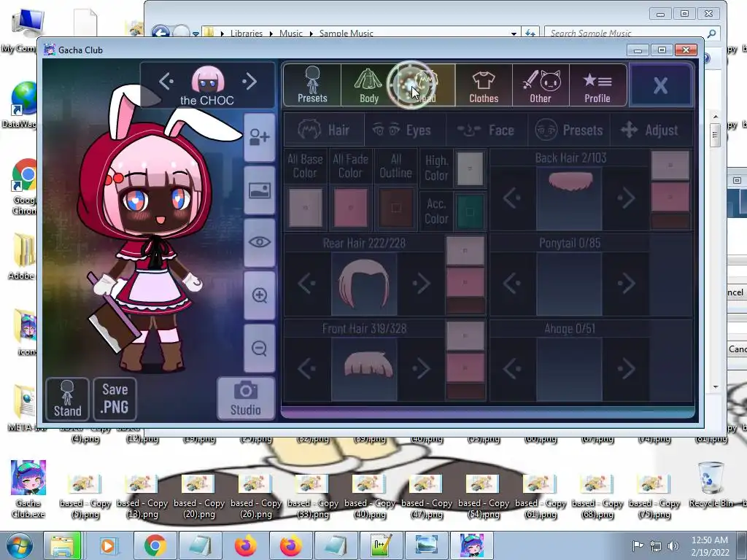This screenshot has height=560, width=747.
Task: Open the Clothes tab
Action: [x=484, y=85]
